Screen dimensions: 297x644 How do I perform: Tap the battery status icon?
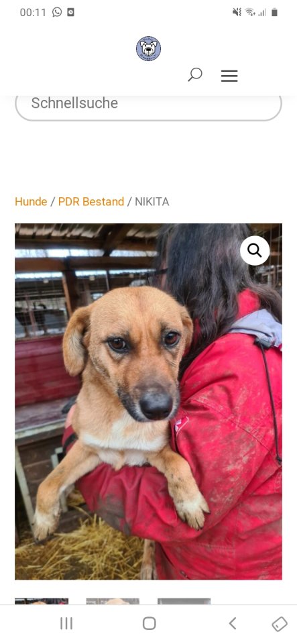coord(274,12)
